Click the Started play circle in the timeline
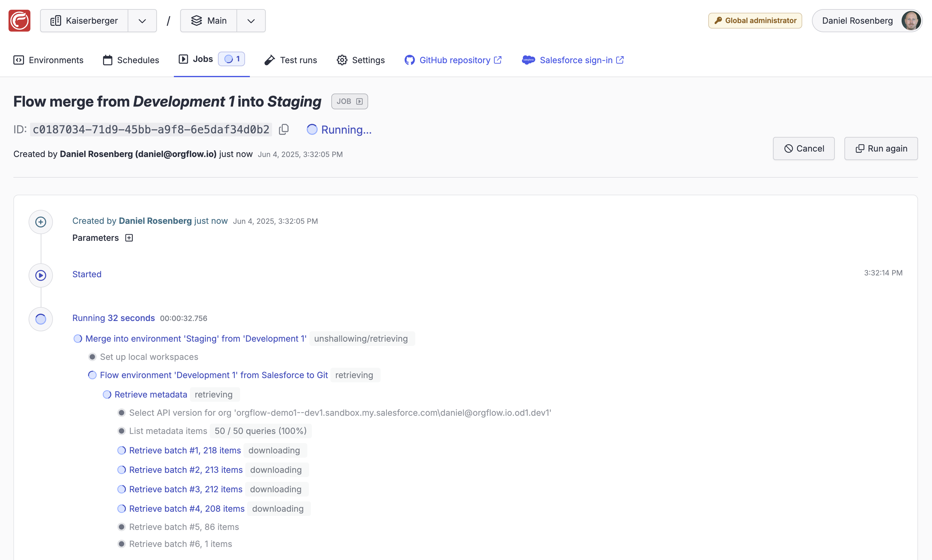Screen dimensions: 932x560 [40, 275]
